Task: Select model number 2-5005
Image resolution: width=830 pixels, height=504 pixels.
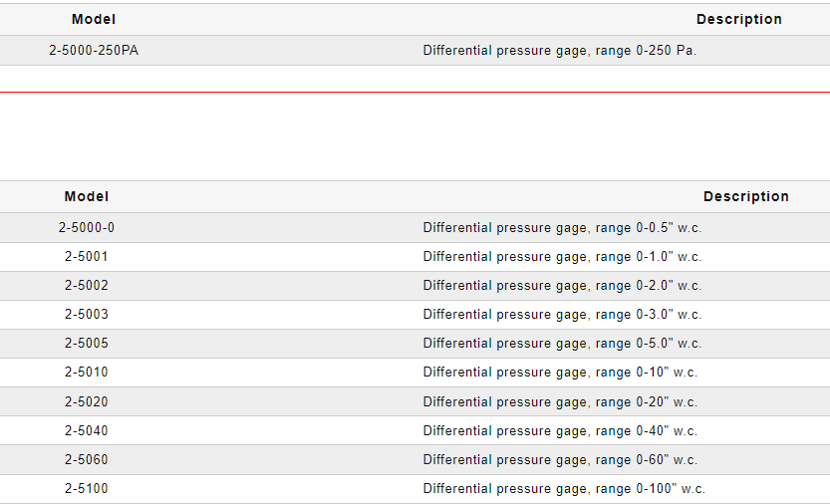Action: (87, 343)
